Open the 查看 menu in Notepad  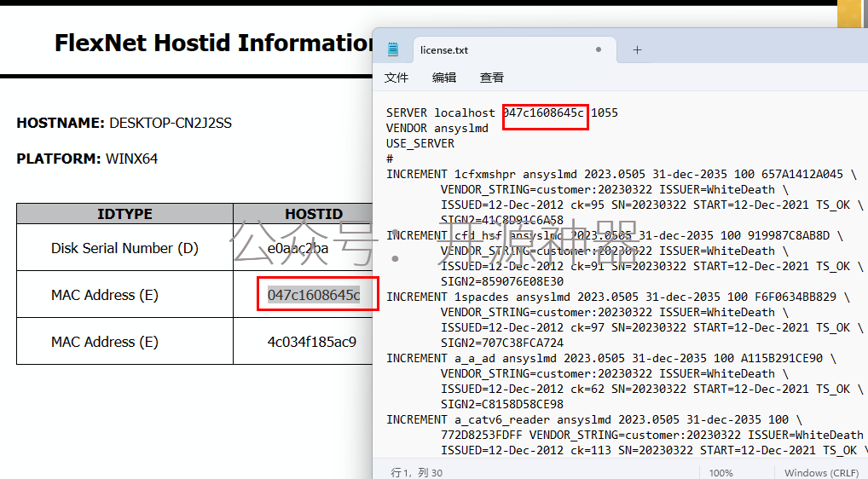[x=492, y=78]
